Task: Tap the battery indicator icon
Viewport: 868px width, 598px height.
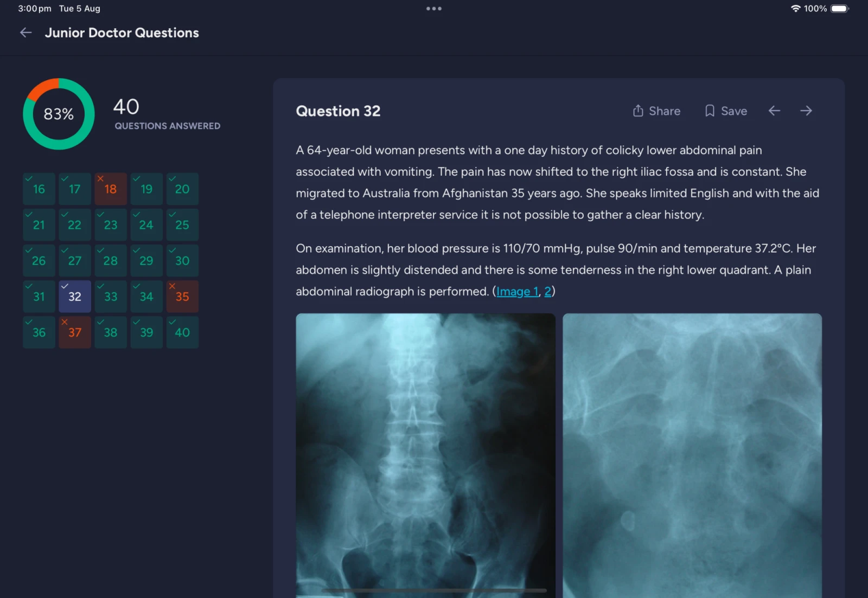Action: pos(839,9)
